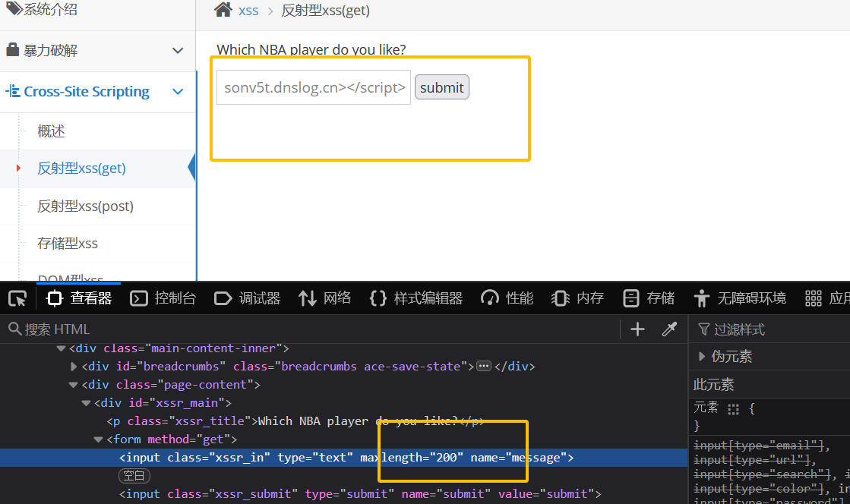850x504 pixels.
Task: Switch to the 网络 network tab
Action: coord(324,298)
